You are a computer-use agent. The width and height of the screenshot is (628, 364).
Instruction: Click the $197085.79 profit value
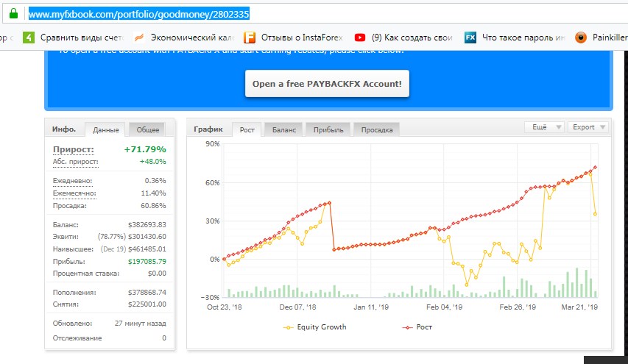(147, 262)
